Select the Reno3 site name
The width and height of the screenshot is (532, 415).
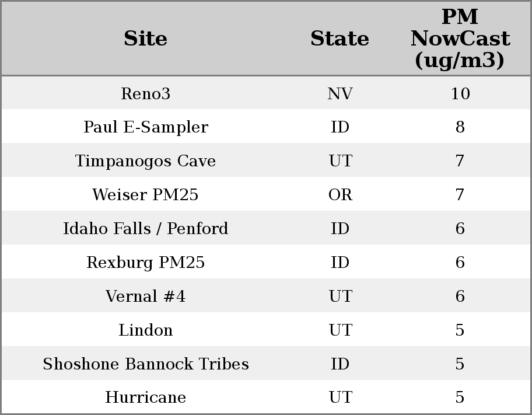coord(146,93)
